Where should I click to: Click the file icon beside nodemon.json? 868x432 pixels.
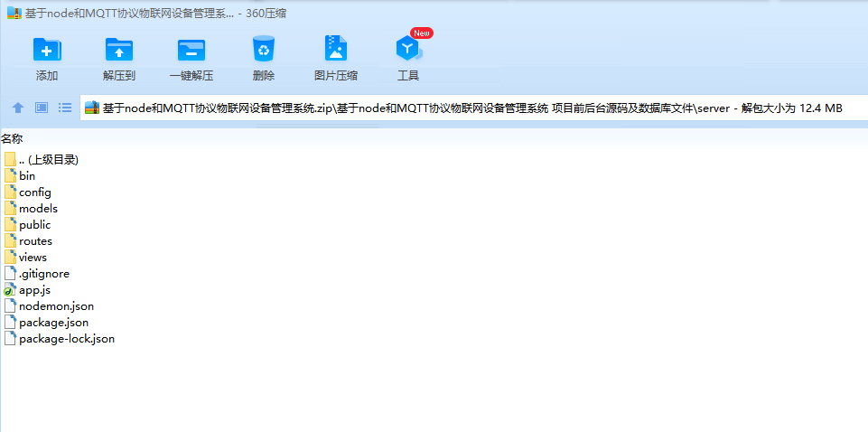pyautogui.click(x=11, y=305)
